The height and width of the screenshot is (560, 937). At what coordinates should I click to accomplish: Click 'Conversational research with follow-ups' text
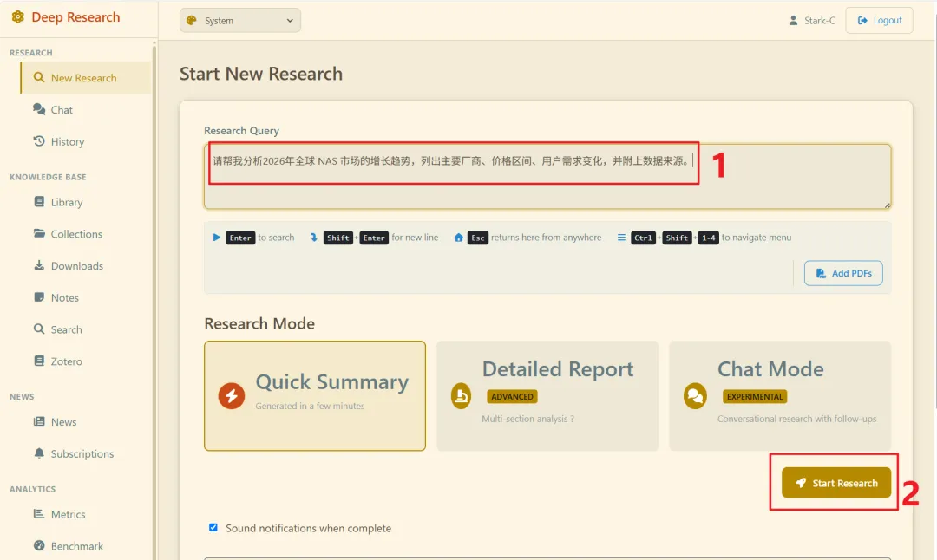[796, 419]
